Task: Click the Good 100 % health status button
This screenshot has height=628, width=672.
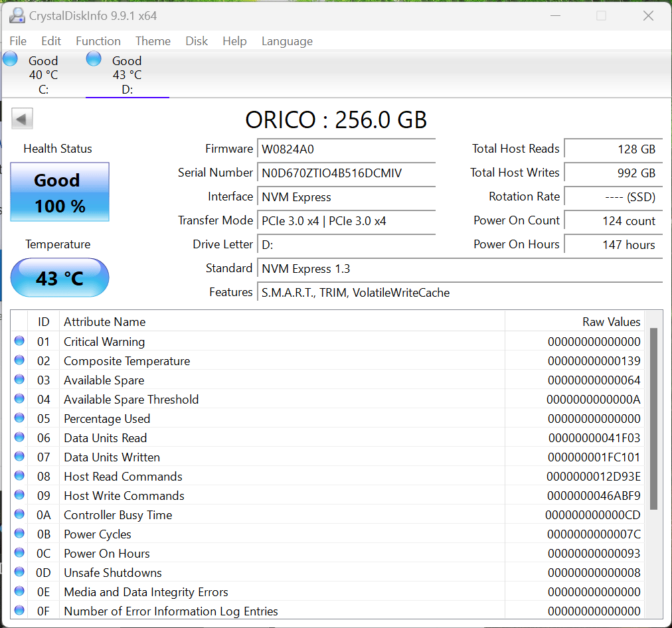Action: point(60,192)
